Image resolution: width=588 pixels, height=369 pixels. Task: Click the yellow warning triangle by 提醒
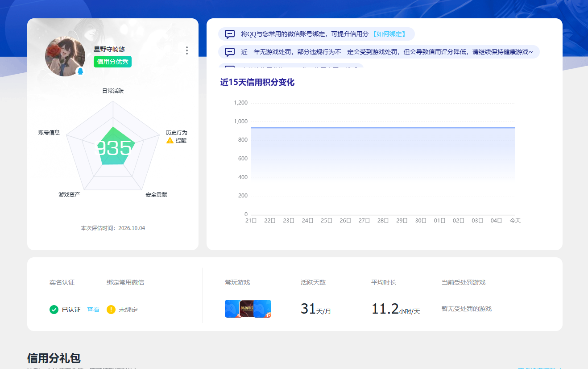(x=170, y=140)
